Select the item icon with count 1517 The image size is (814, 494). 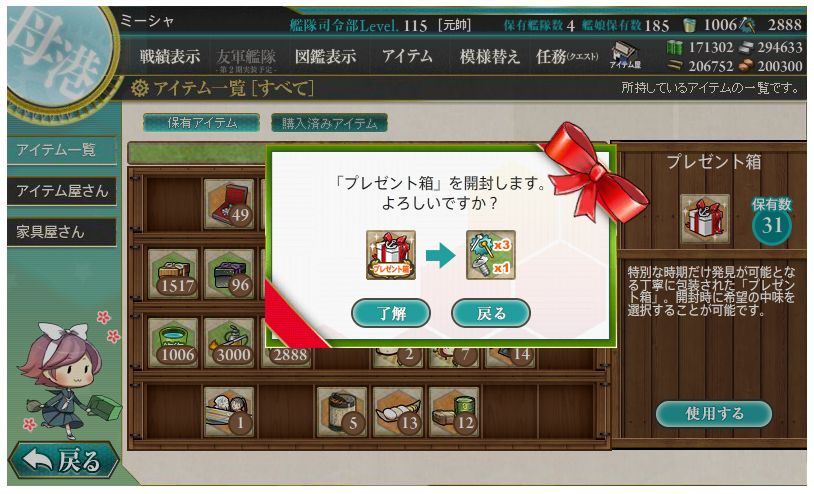[x=173, y=274]
